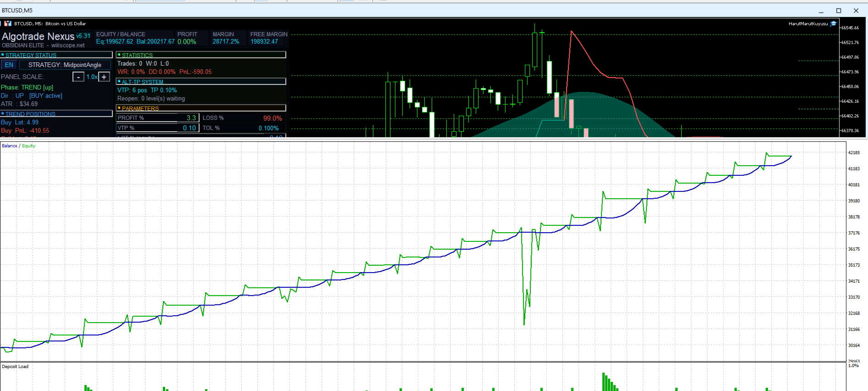Click the LOSS % value 99.0%
The image size is (868, 391).
coord(273,118)
